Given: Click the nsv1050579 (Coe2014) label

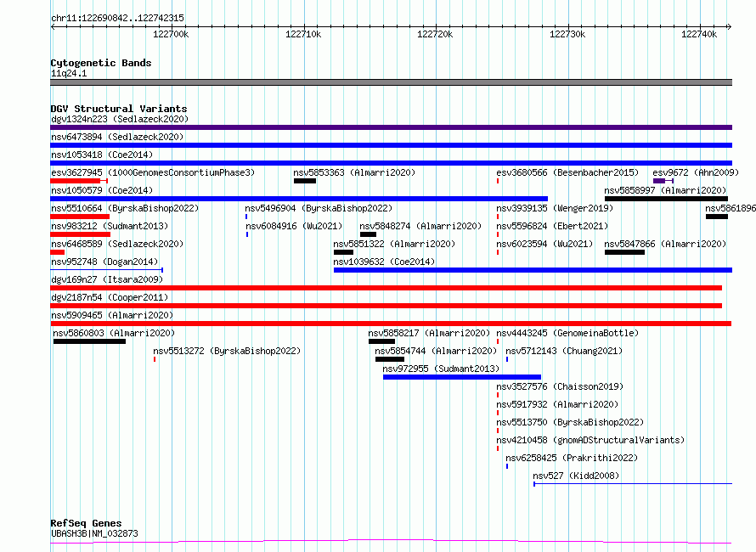Looking at the screenshot, I should click(x=102, y=190).
